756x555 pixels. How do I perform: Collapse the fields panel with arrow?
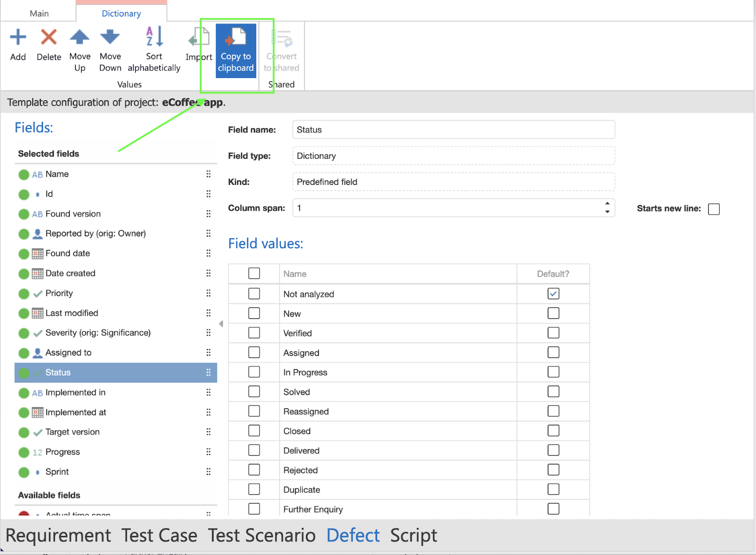221,324
